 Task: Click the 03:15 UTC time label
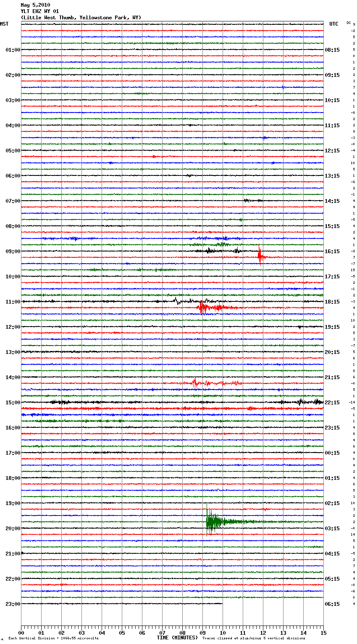pos(332,529)
